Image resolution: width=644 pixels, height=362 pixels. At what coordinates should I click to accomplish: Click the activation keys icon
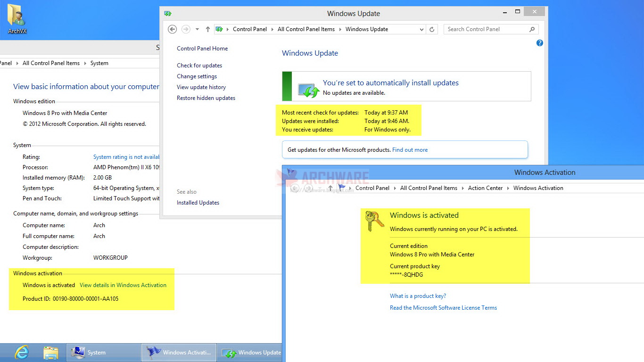click(x=375, y=221)
